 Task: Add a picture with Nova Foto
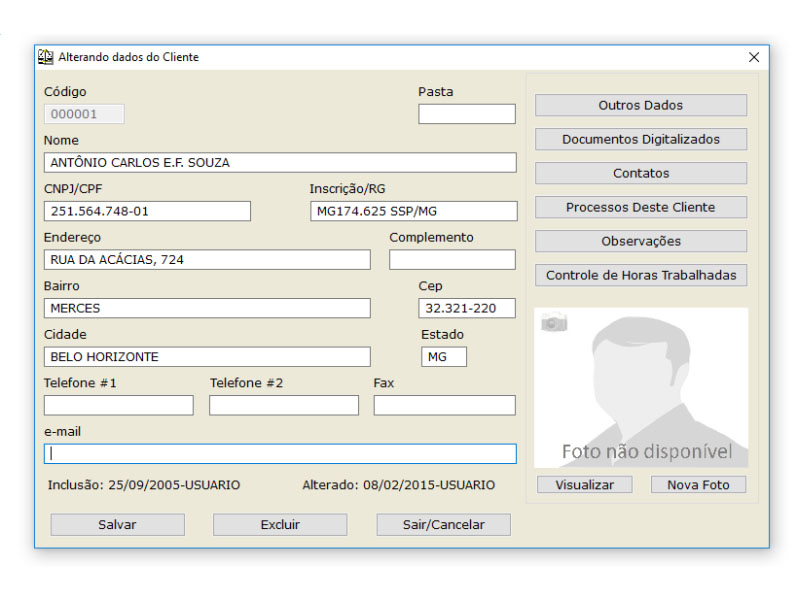(698, 485)
